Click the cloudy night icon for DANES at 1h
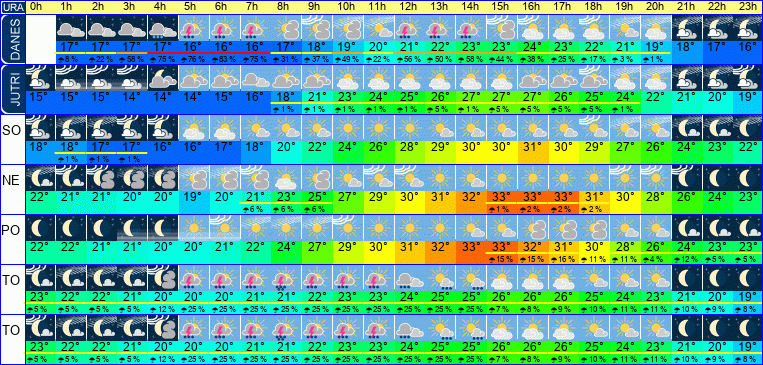The image size is (763, 365). pyautogui.click(x=71, y=28)
